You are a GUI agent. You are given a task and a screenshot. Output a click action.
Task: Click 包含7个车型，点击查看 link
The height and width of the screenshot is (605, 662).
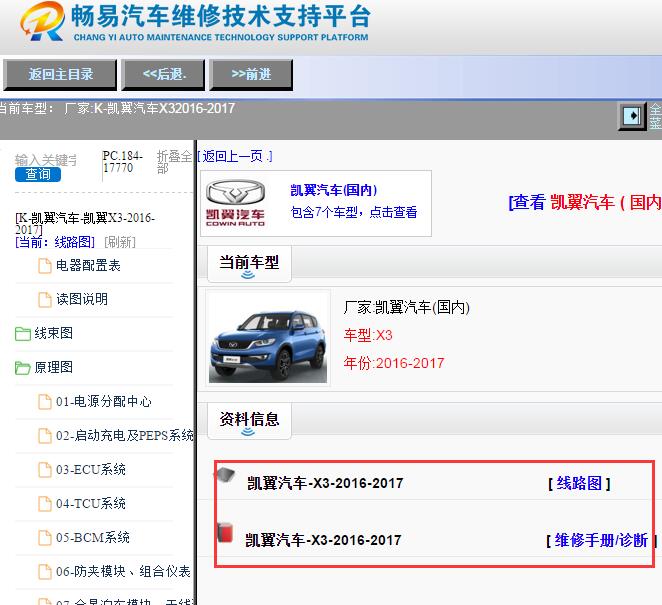click(x=354, y=212)
